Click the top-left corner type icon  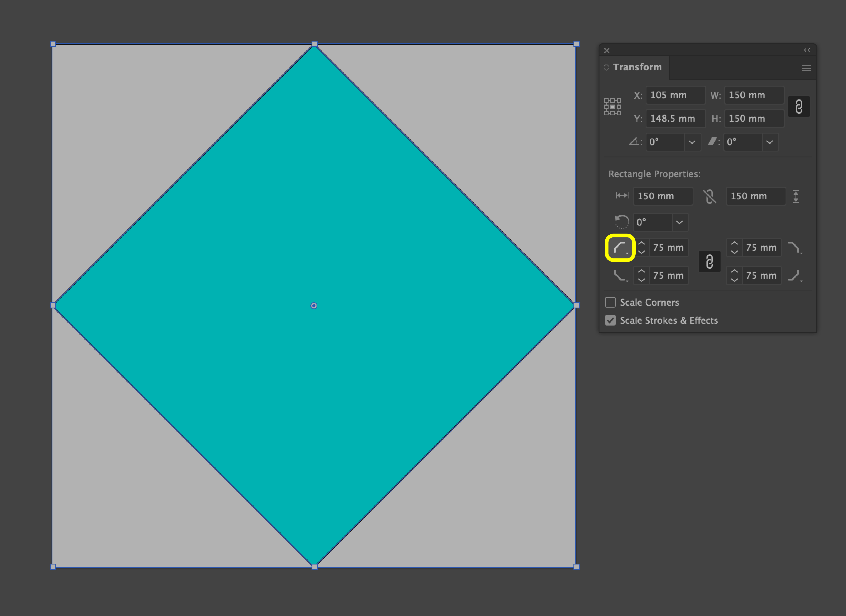pyautogui.click(x=620, y=248)
